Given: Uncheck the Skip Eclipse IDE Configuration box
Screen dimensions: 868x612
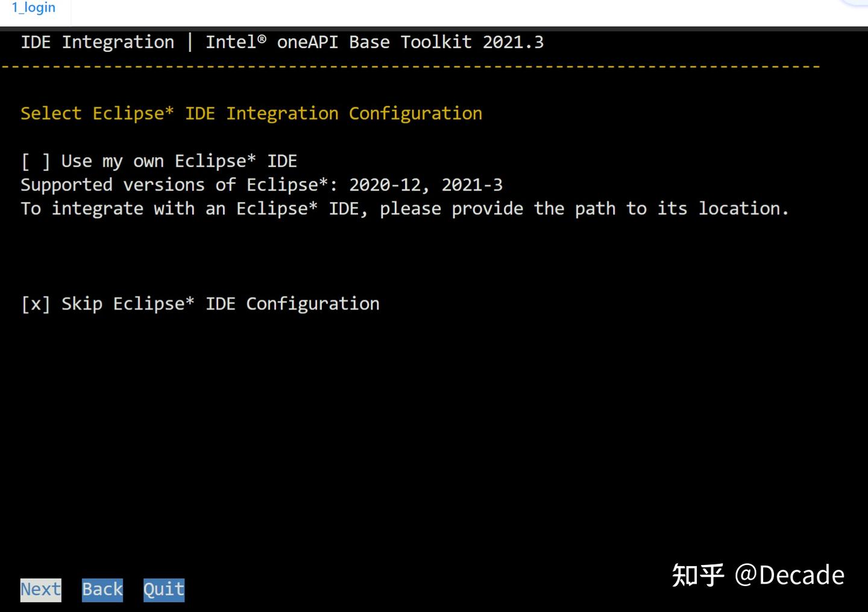Looking at the screenshot, I should (36, 304).
